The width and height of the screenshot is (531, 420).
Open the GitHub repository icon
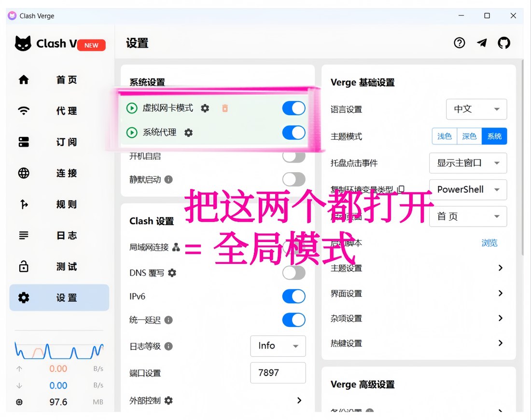pyautogui.click(x=504, y=43)
